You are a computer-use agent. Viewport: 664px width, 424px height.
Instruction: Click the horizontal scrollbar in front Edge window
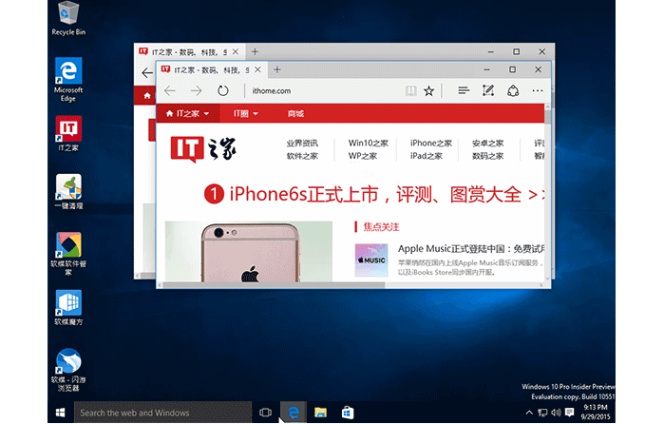coord(274,285)
